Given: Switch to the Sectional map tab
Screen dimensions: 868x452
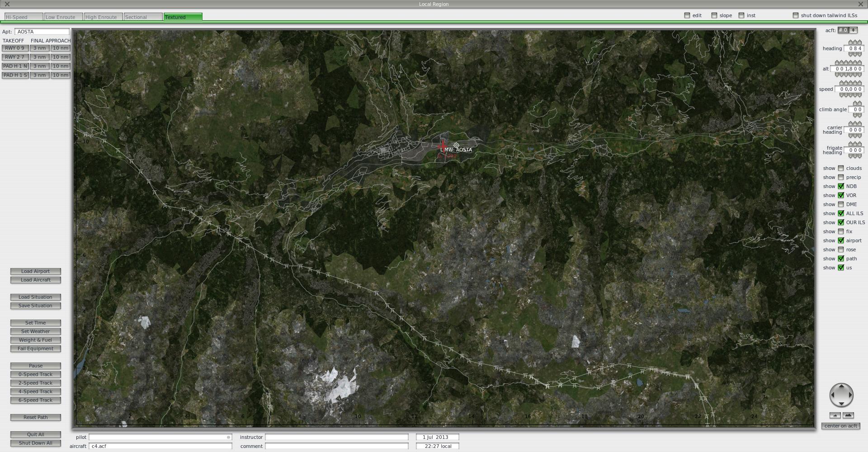Looking at the screenshot, I should coord(143,17).
